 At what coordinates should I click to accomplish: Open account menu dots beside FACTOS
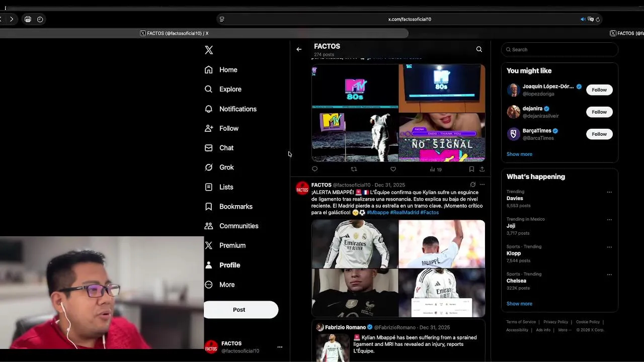click(280, 347)
